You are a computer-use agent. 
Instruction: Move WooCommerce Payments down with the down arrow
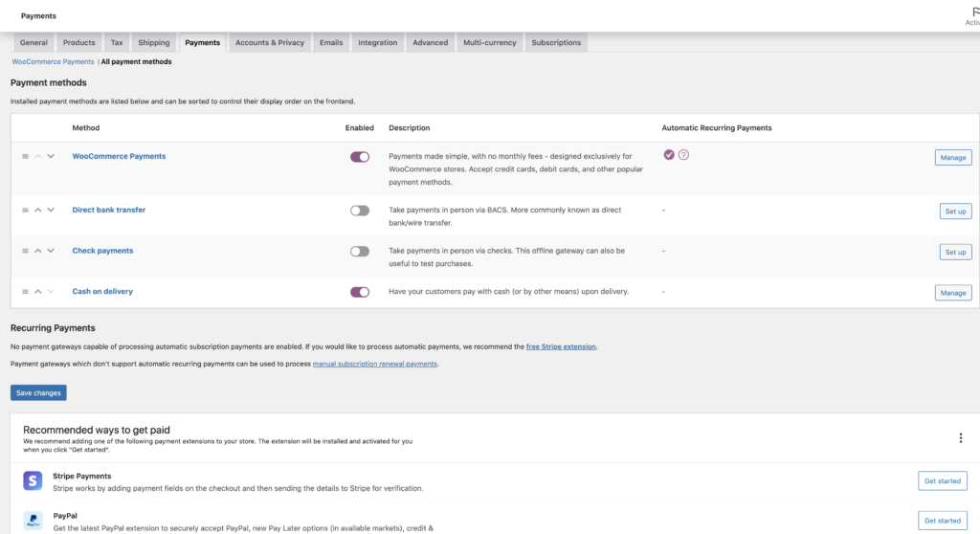[51, 156]
